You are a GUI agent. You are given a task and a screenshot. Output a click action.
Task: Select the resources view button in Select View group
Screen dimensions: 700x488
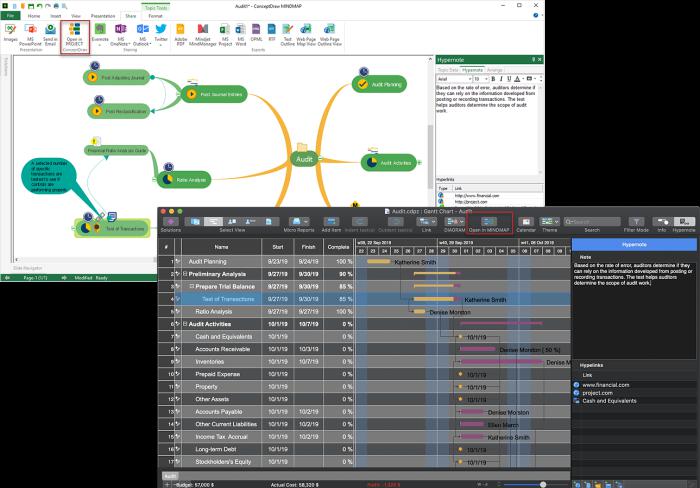coord(232,221)
